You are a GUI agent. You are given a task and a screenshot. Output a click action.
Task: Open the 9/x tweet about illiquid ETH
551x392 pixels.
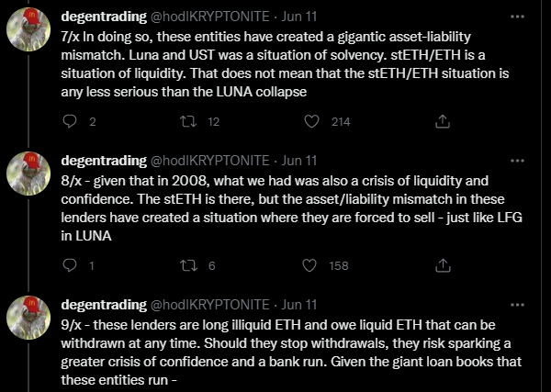pyautogui.click(x=291, y=352)
